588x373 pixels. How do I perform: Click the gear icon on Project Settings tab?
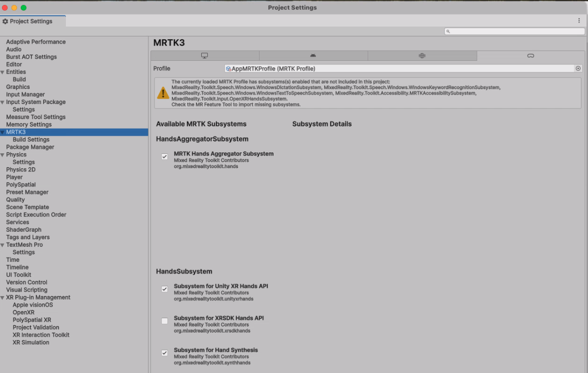(x=5, y=22)
